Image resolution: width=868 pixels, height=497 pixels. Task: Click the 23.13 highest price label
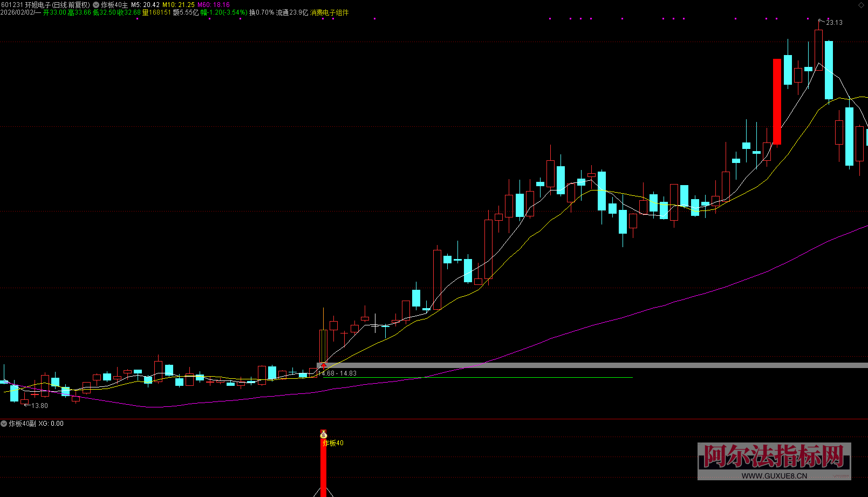pos(834,23)
